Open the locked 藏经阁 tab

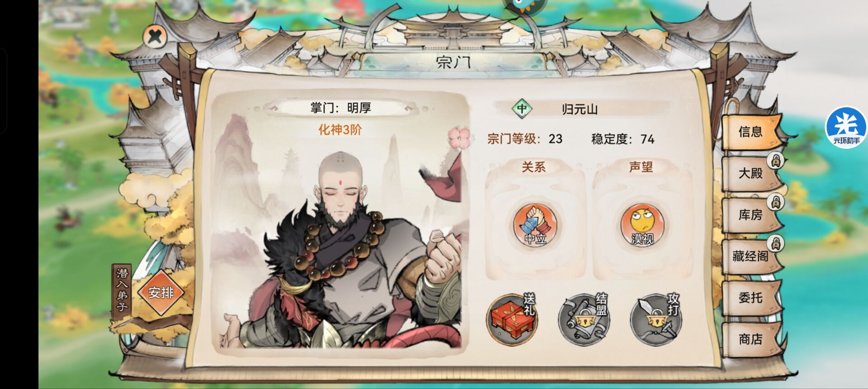point(751,256)
